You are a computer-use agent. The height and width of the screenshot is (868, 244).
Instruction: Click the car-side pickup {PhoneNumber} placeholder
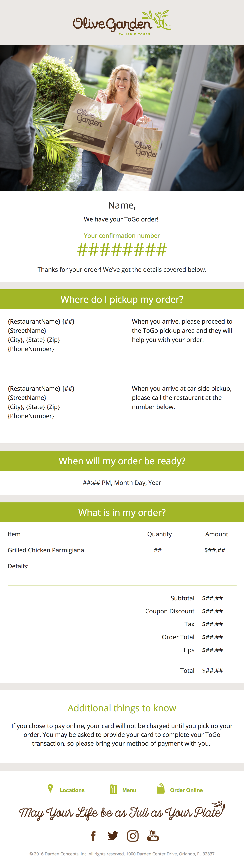31,416
